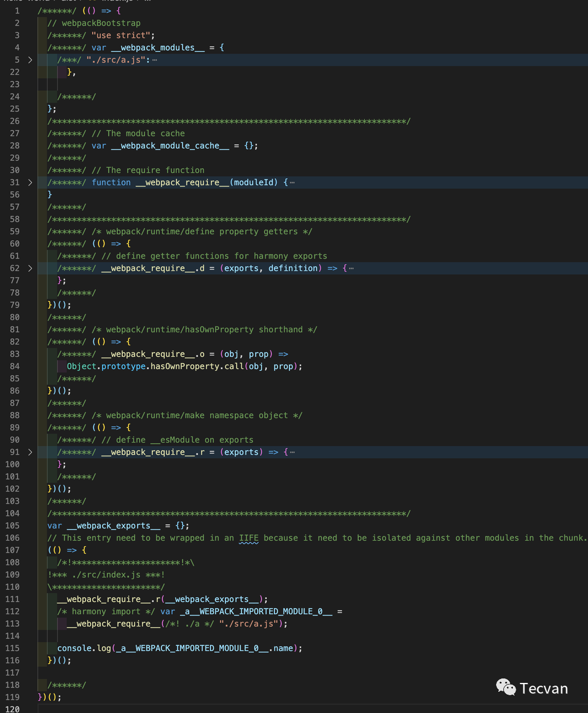Screen dimensions: 588x713
Task: Click the ellipsis marker after (exports) => on line 91
Action: click(x=292, y=452)
